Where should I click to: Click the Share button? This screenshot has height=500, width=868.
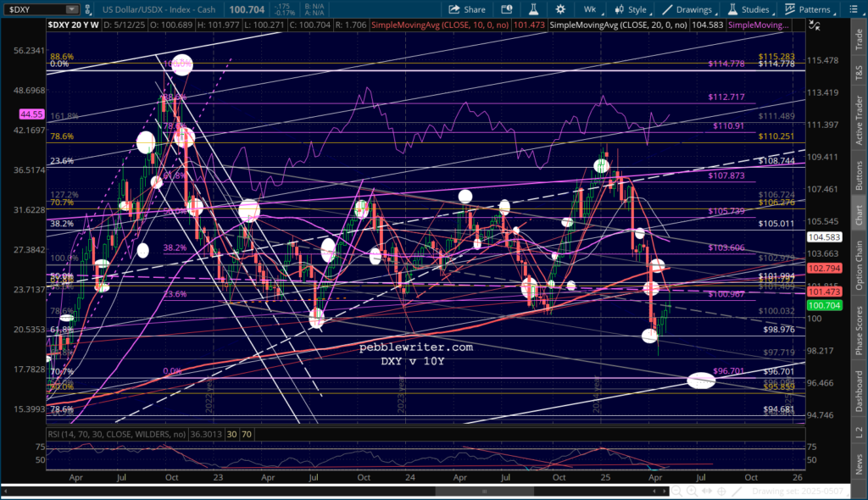click(x=466, y=9)
